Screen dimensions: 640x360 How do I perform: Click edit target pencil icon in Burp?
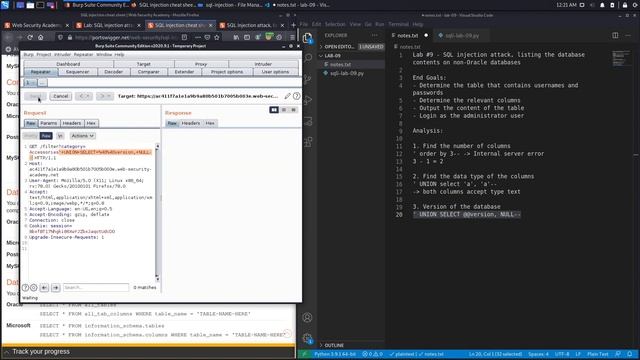point(287,96)
